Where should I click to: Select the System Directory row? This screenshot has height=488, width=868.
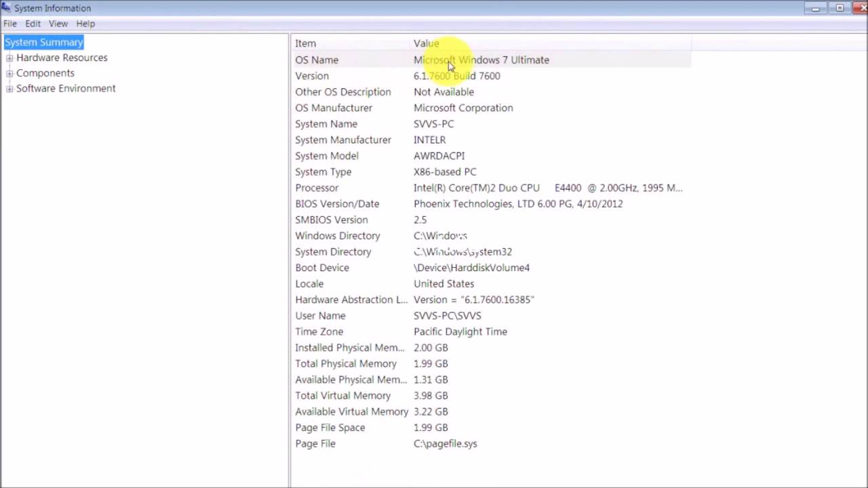pyautogui.click(x=492, y=251)
